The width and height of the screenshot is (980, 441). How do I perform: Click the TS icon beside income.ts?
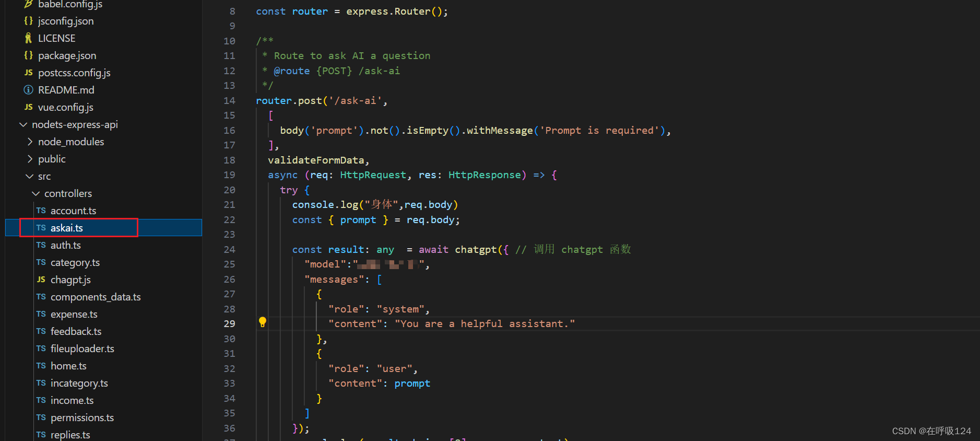pos(41,400)
